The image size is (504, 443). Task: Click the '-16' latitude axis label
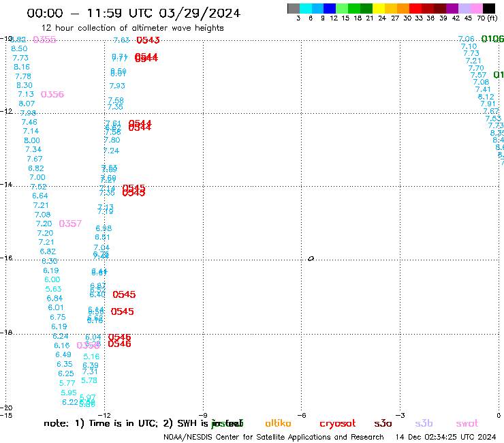(6, 258)
